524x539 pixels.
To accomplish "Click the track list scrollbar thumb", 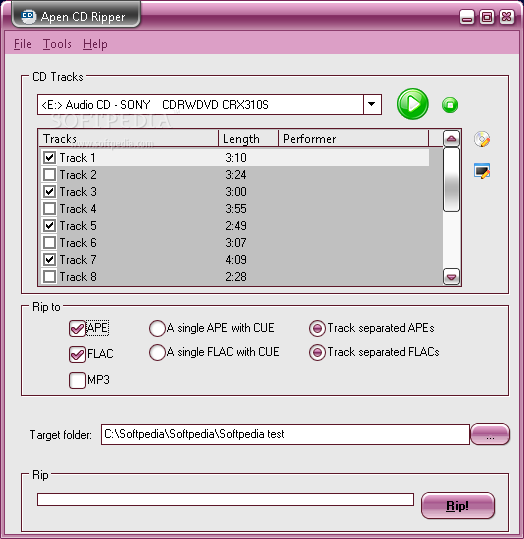I will [451, 179].
